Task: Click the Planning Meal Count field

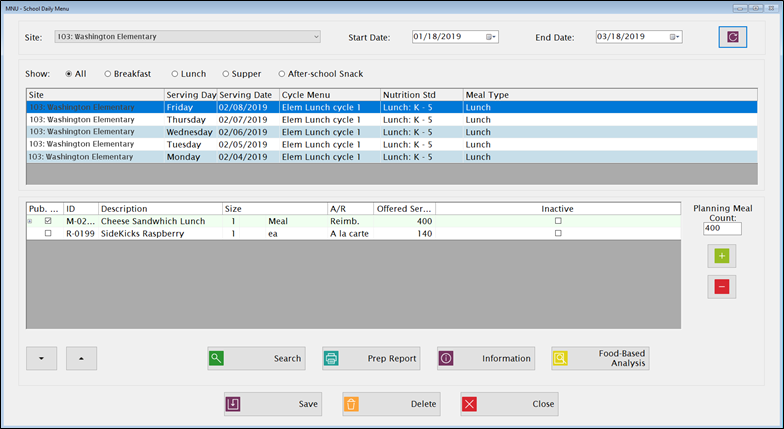Action: (x=722, y=228)
